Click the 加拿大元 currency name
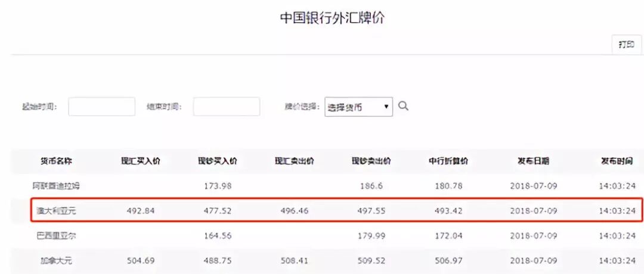 click(x=56, y=261)
